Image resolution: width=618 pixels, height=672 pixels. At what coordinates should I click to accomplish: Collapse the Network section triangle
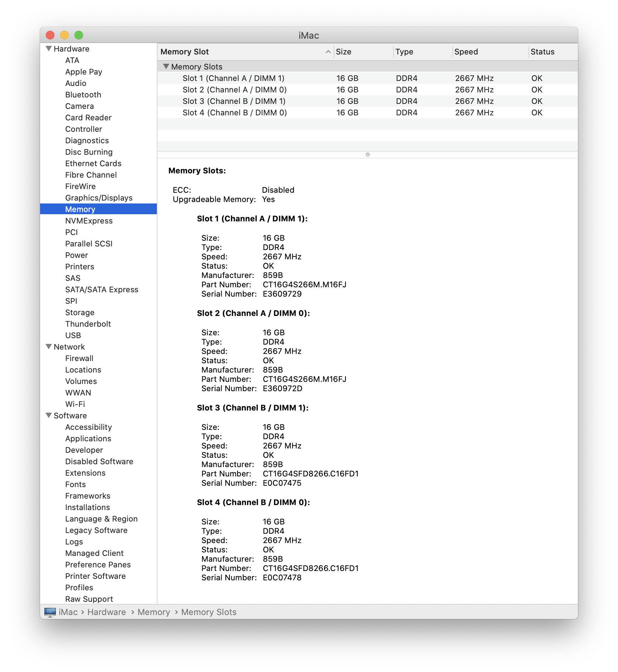[49, 346]
